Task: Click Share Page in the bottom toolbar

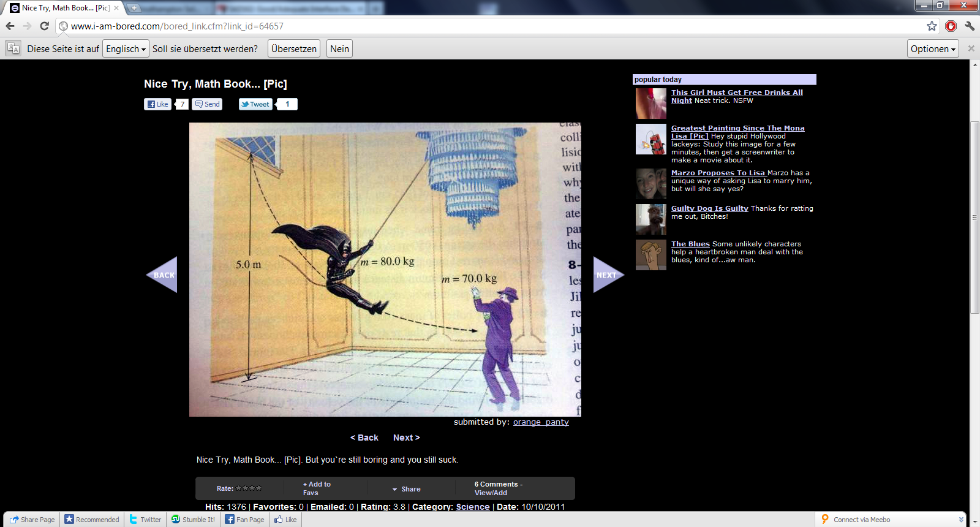Action: pos(32,520)
